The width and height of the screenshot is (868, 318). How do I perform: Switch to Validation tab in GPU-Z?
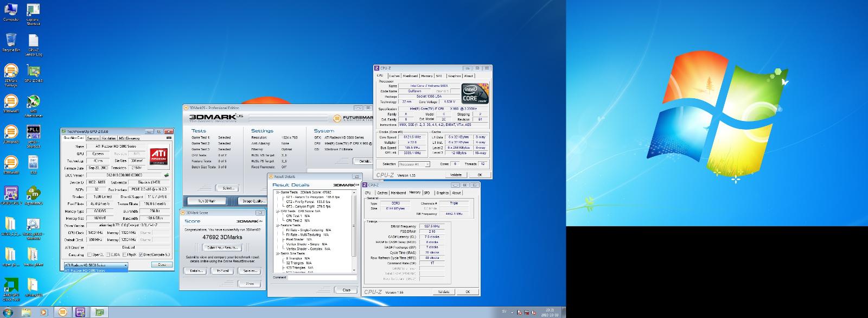[108, 138]
